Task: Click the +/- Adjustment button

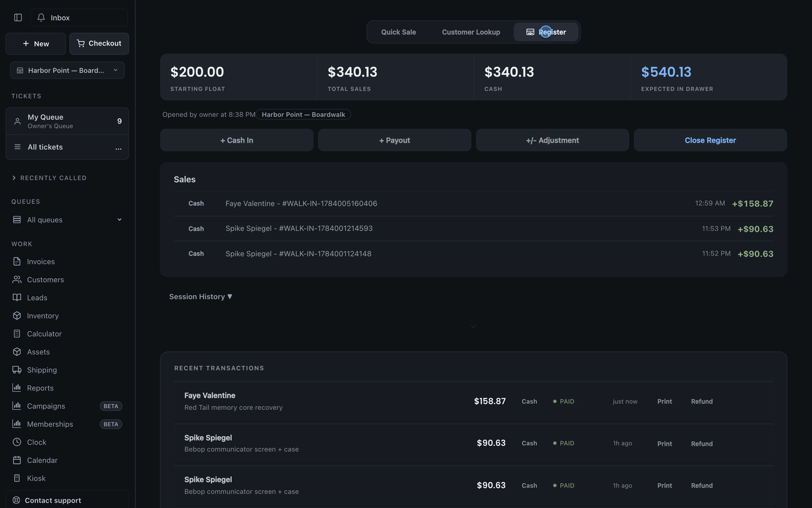Action: pyautogui.click(x=553, y=140)
